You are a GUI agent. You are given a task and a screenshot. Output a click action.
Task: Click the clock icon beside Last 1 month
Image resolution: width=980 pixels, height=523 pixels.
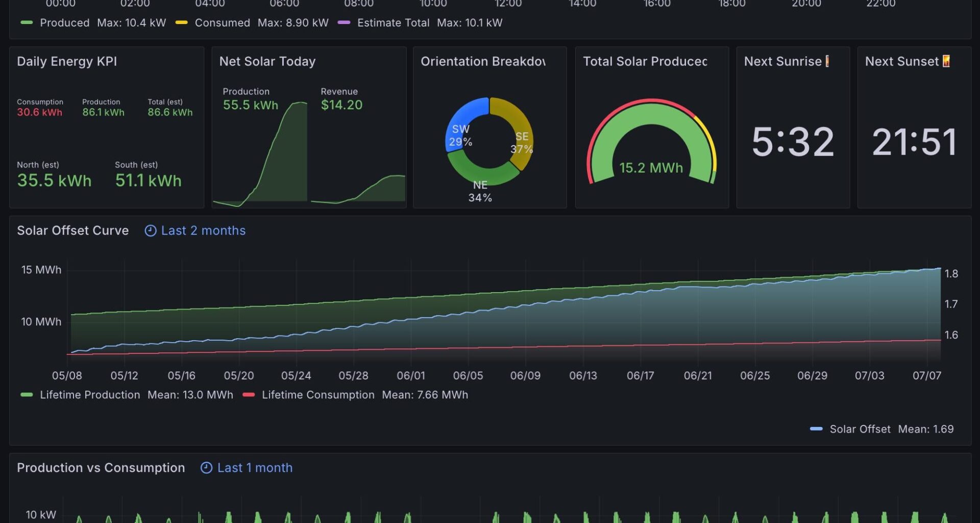pyautogui.click(x=206, y=468)
